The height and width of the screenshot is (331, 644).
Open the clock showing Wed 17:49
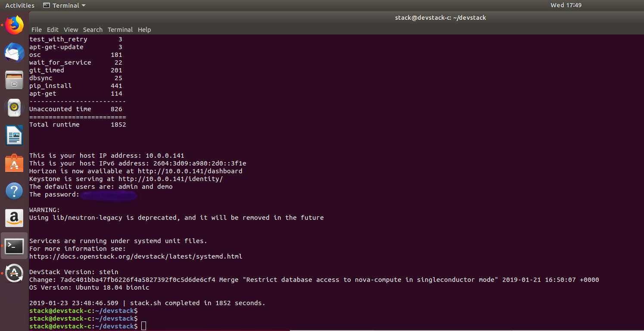tap(566, 5)
